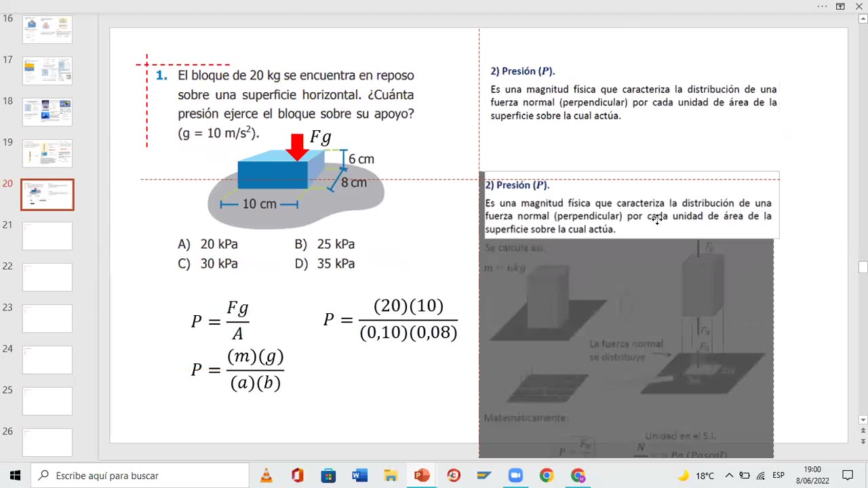Viewport: 868px width, 488px height.
Task: Select the P = (m)(g)/(a)(b) formula
Action: [237, 369]
